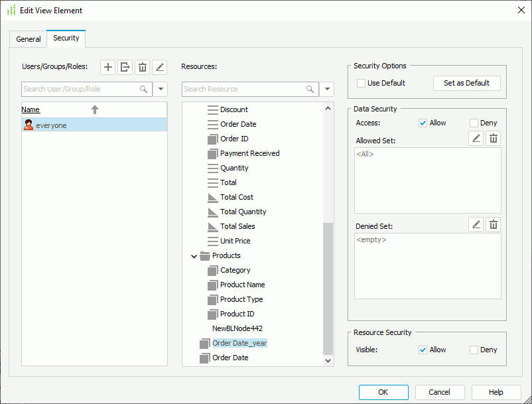Add a new user with the plus icon
Image resolution: width=532 pixels, height=404 pixels.
pyautogui.click(x=107, y=67)
